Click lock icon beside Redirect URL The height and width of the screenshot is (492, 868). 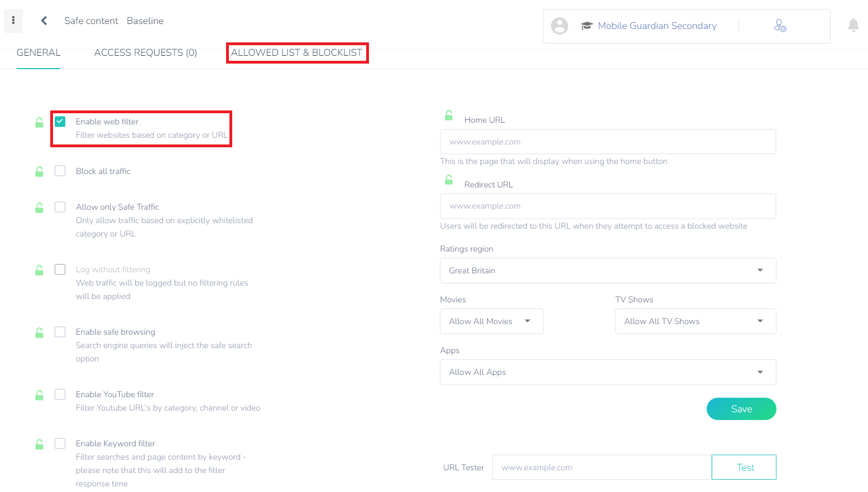pos(449,180)
